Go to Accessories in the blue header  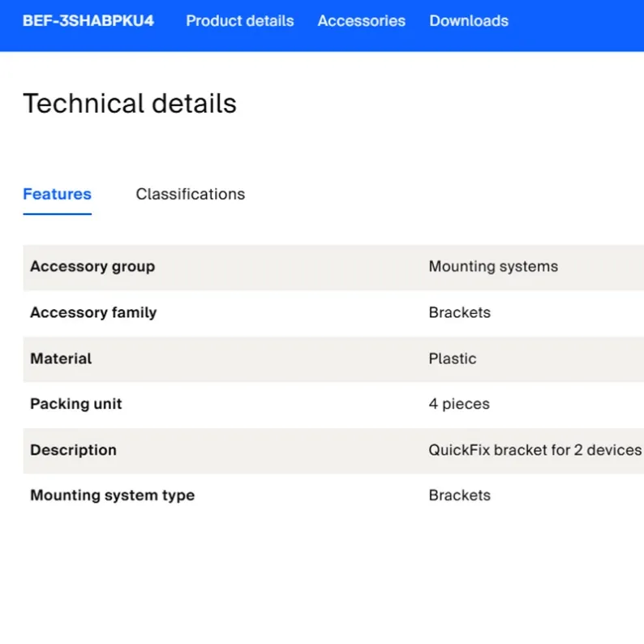coord(362,21)
